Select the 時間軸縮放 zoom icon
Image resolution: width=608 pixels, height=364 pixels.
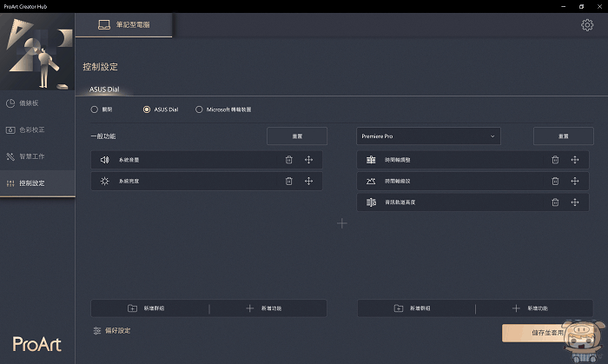click(x=371, y=181)
